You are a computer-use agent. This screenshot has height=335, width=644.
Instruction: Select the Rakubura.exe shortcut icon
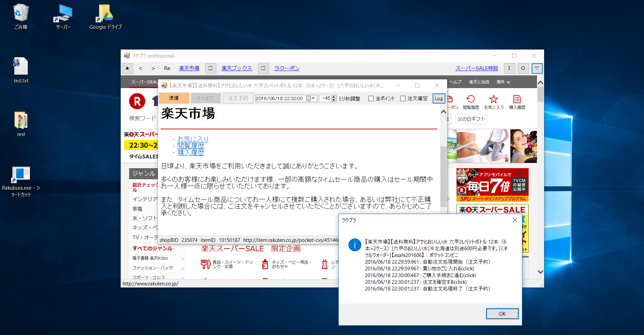[21, 181]
